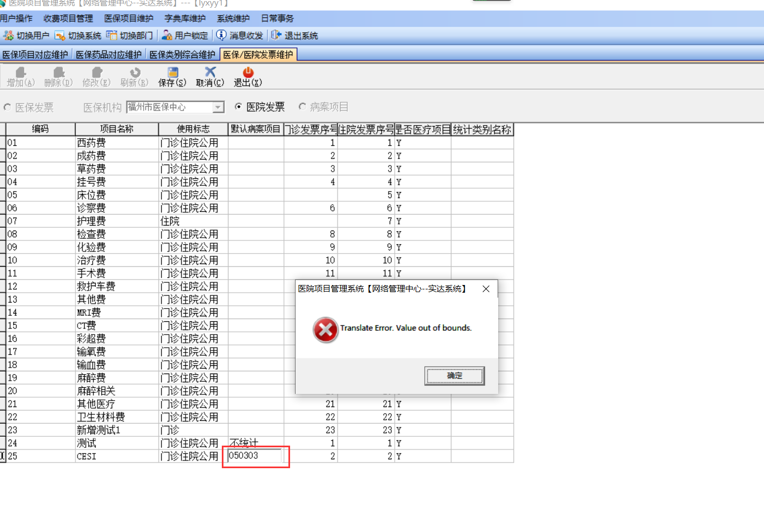Image resolution: width=764 pixels, height=532 pixels.
Task: Switch to the 医保类别综合维护 tab
Action: [x=182, y=54]
